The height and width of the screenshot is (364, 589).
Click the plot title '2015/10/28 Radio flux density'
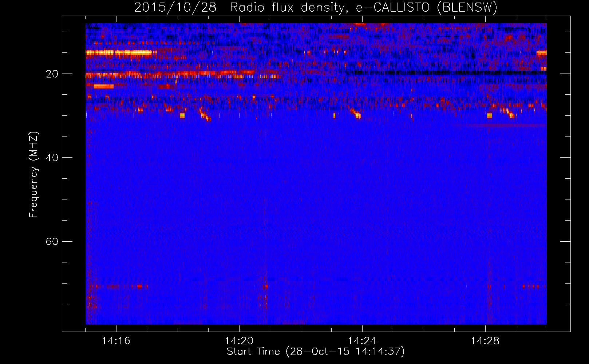pos(316,7)
